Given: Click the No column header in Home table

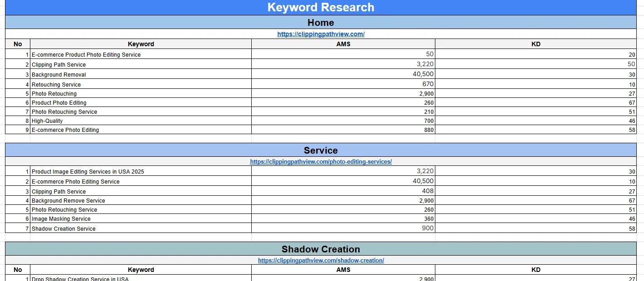Looking at the screenshot, I should coord(17,44).
